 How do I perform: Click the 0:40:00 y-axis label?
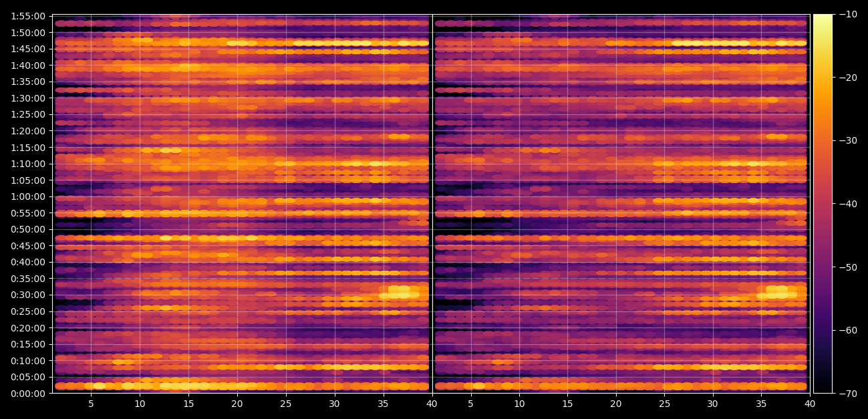coord(29,262)
